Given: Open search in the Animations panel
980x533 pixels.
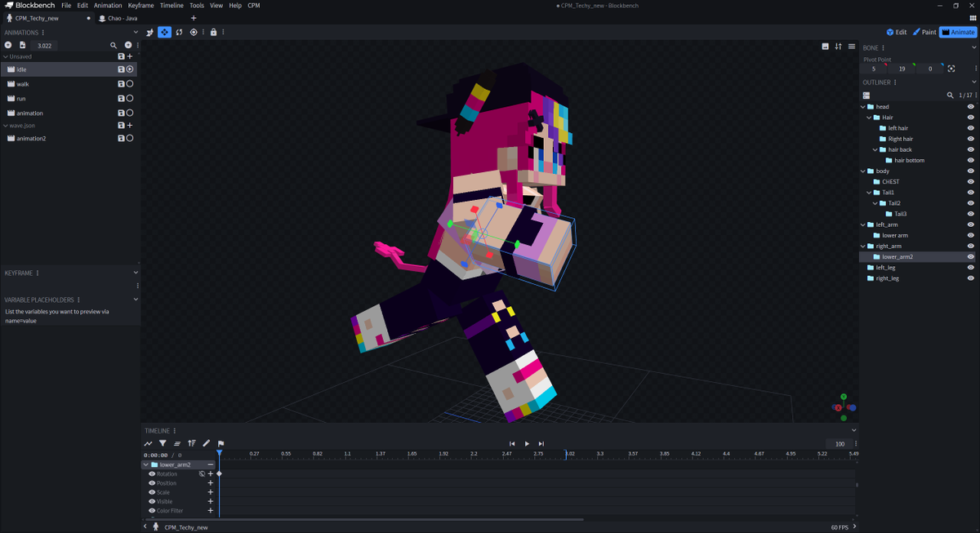Looking at the screenshot, I should 114,45.
